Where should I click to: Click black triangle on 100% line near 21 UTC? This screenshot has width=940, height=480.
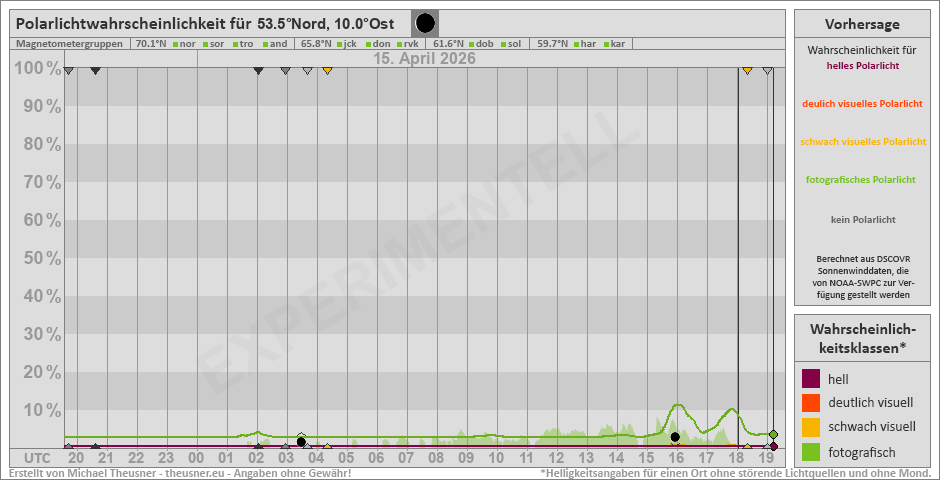click(x=95, y=71)
